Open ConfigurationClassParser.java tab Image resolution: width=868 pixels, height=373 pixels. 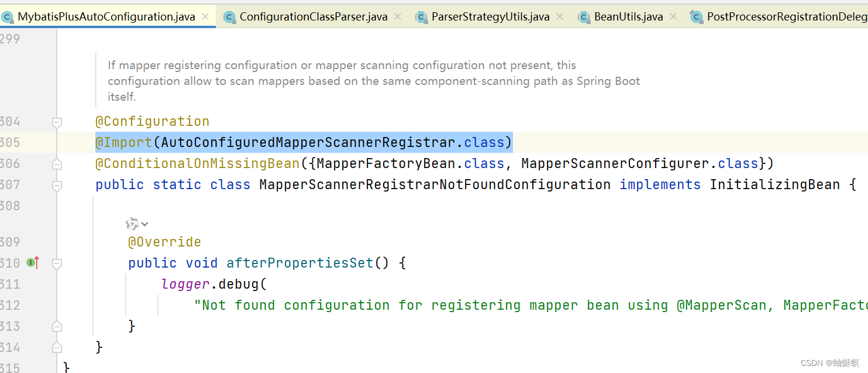314,16
